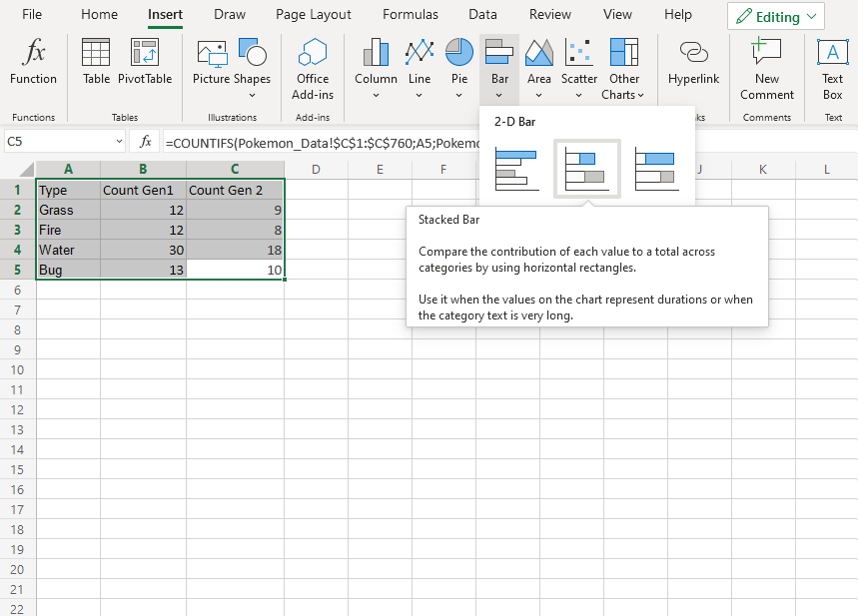Open the Page Layout tab
858x616 pixels.
click(314, 15)
